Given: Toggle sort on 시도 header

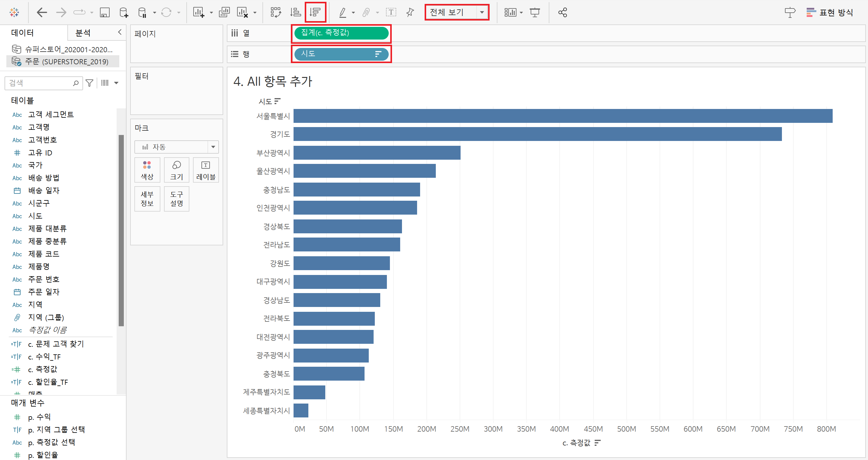Looking at the screenshot, I should (277, 101).
